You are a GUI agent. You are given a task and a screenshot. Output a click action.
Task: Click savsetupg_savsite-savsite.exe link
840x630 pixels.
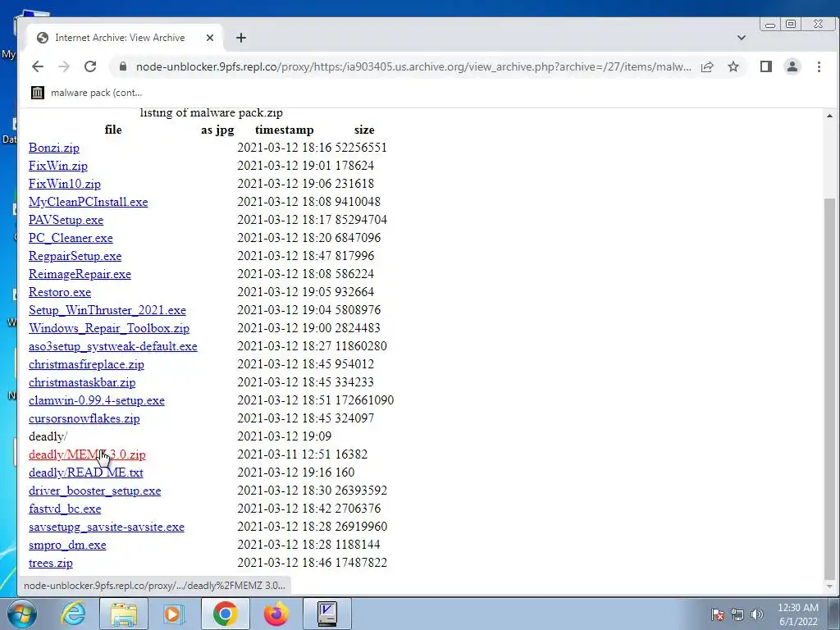coord(107,527)
